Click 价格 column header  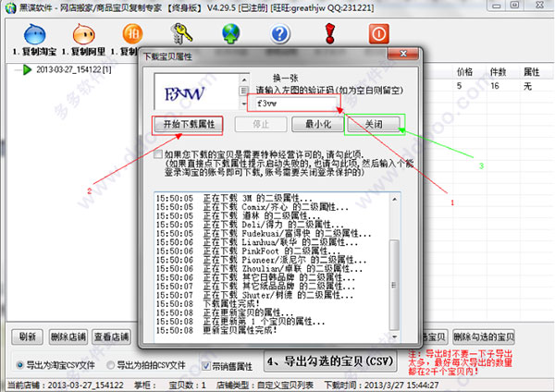[464, 72]
